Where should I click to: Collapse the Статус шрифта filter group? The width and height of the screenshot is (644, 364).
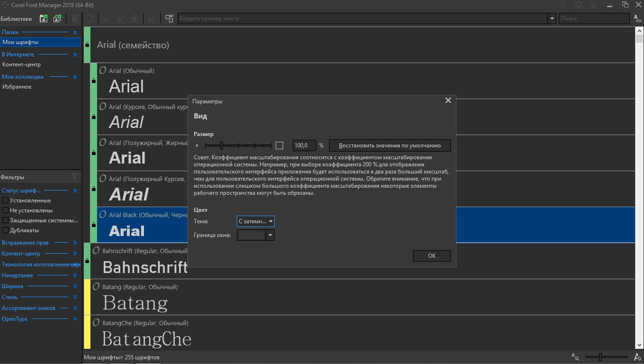(75, 191)
